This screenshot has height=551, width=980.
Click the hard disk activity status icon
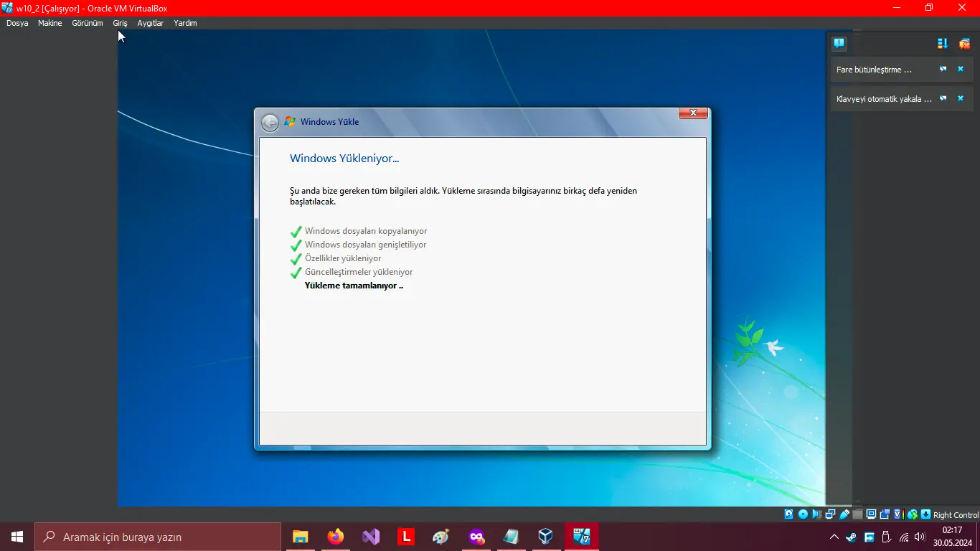coord(788,514)
